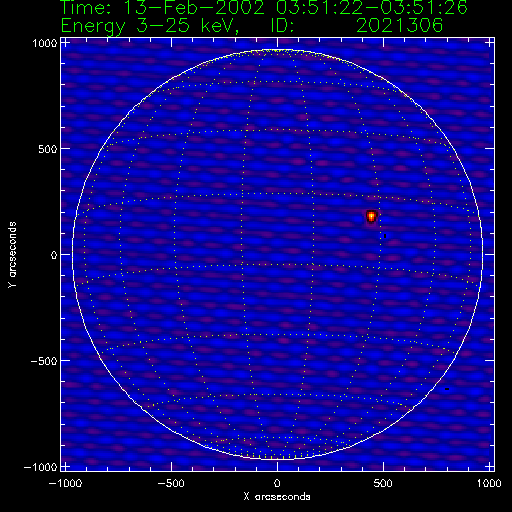Click the black mark near lower-right limb
Viewport: 512px width, 512px height.
pyautogui.click(x=447, y=389)
